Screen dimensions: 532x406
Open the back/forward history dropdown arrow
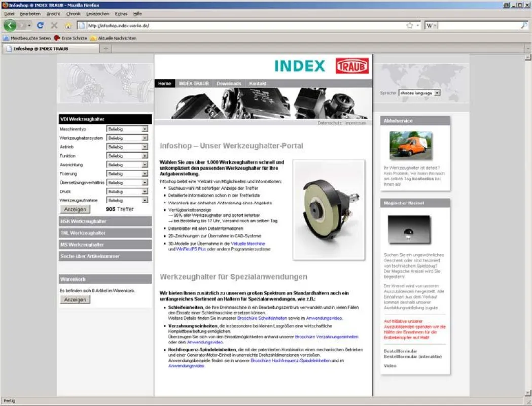(x=29, y=26)
